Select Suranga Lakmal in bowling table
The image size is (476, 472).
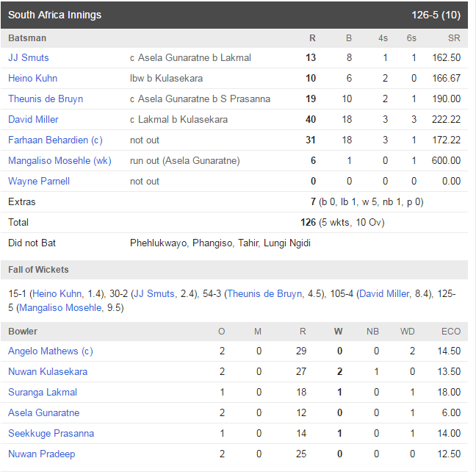43,393
